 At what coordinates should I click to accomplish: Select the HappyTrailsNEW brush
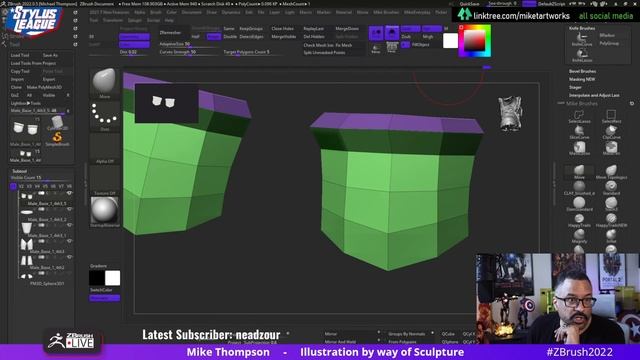611,220
